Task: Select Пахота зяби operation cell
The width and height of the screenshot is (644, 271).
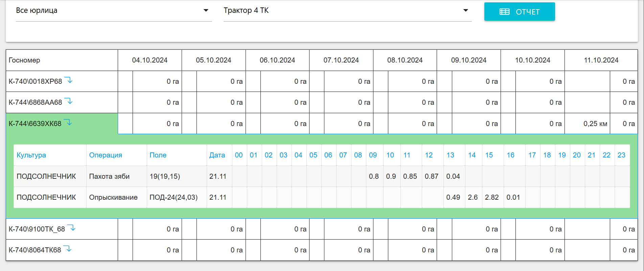Action: tap(109, 176)
